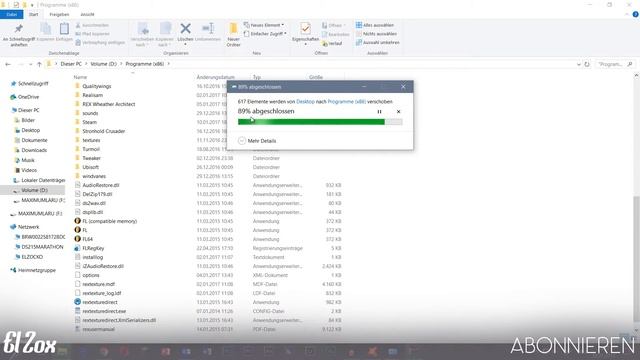Go back with navigation arrow
Image resolution: width=640 pixels, height=360 pixels.
(x=8, y=64)
